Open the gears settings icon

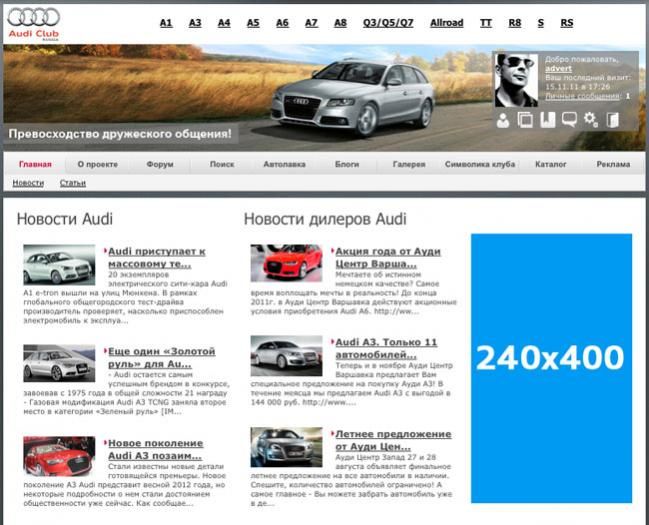click(x=591, y=120)
